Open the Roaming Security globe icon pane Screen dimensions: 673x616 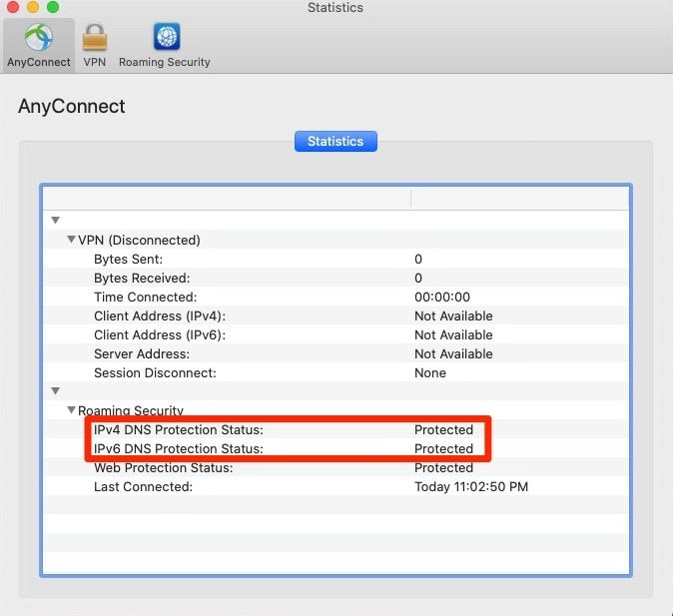click(167, 37)
